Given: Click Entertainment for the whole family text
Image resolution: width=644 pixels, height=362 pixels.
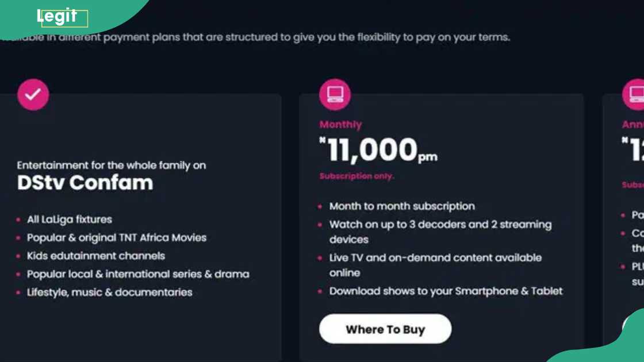Looking at the screenshot, I should 111,165.
